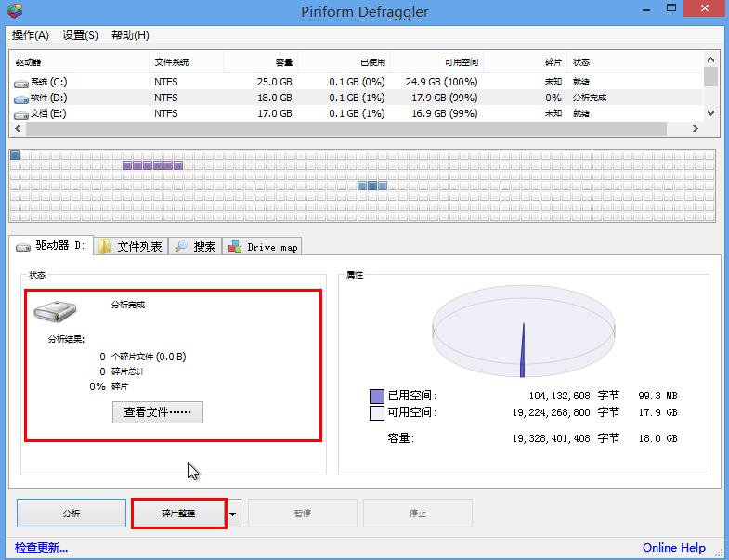This screenshot has width=729, height=560.
Task: Click the 停止 button
Action: [418, 513]
